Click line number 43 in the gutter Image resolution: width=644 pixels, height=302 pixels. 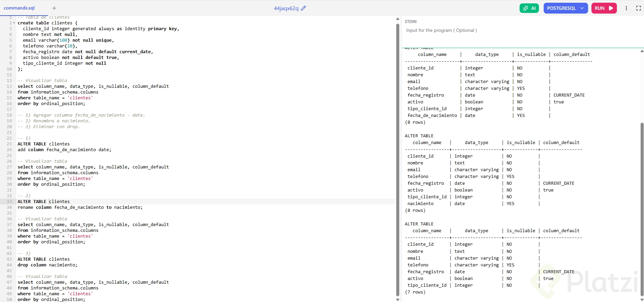coord(9,259)
